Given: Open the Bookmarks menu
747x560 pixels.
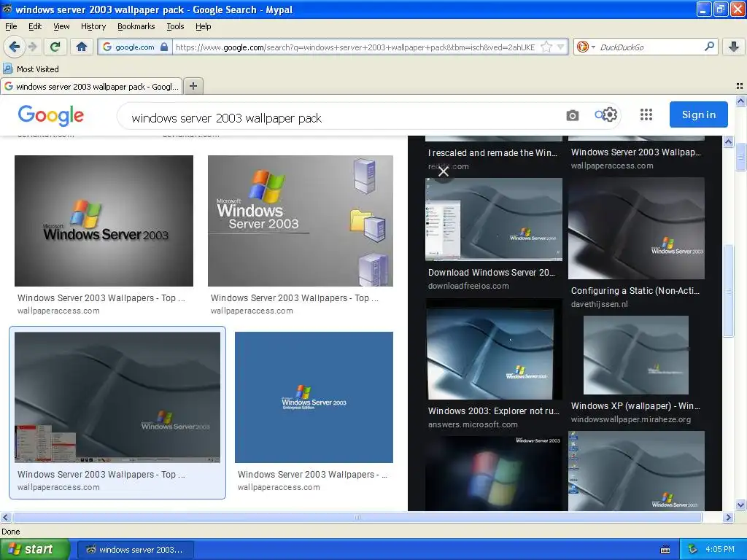Looking at the screenshot, I should (136, 26).
